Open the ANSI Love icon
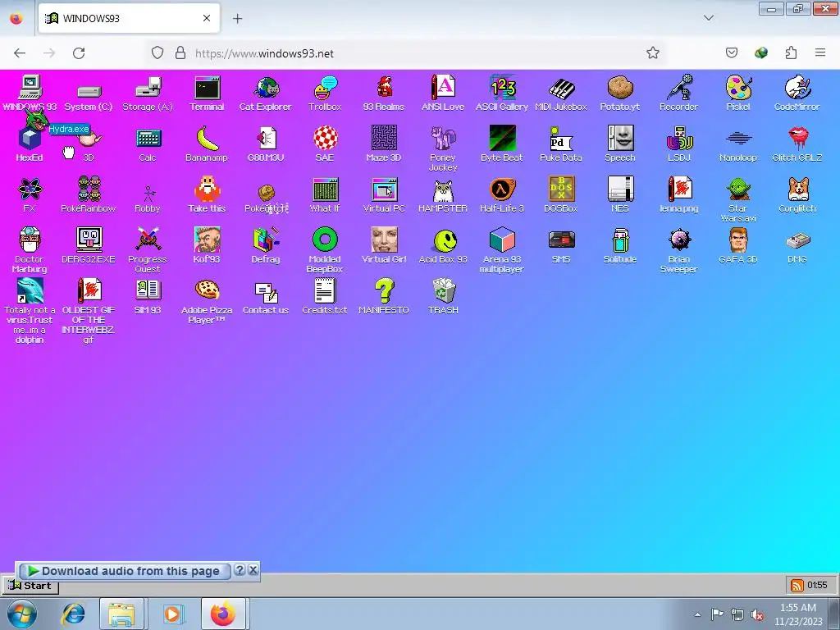Image resolution: width=840 pixels, height=630 pixels. [442, 88]
